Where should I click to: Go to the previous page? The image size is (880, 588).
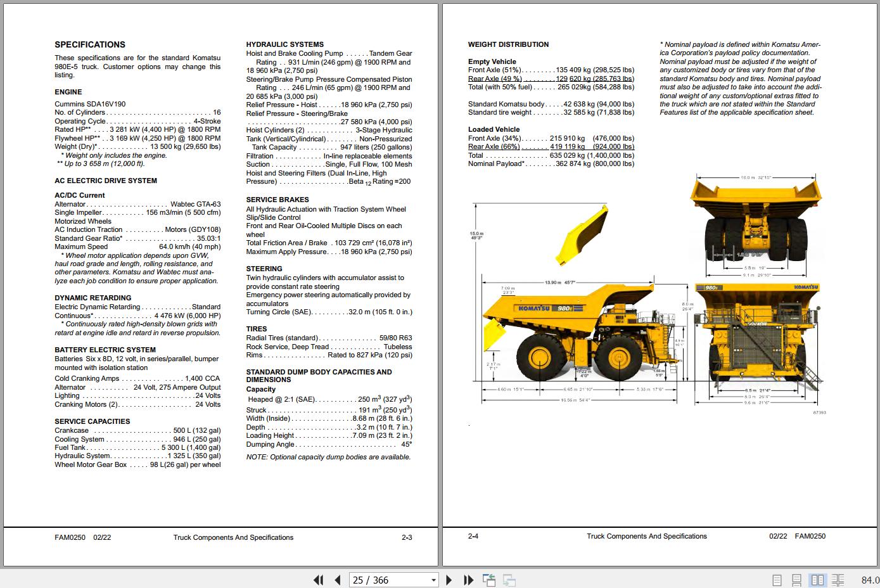(338, 580)
